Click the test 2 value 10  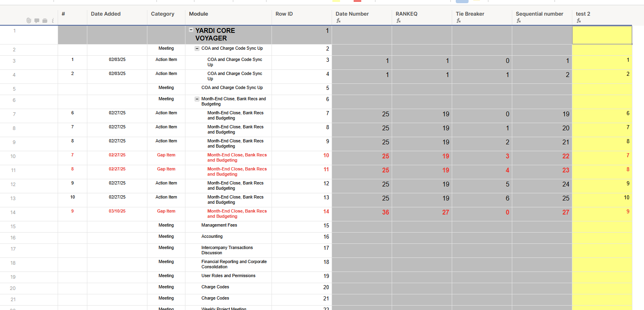626,197
